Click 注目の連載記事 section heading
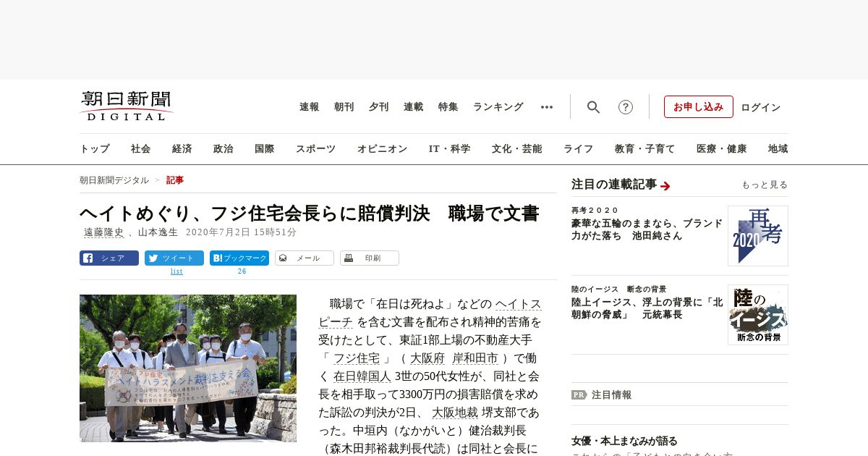Viewport: 868px width, 456px height. (x=614, y=185)
